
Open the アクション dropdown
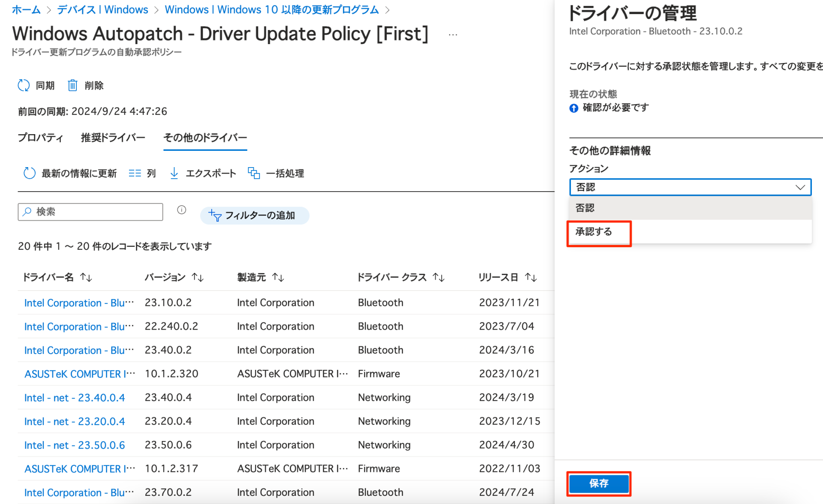click(x=689, y=187)
